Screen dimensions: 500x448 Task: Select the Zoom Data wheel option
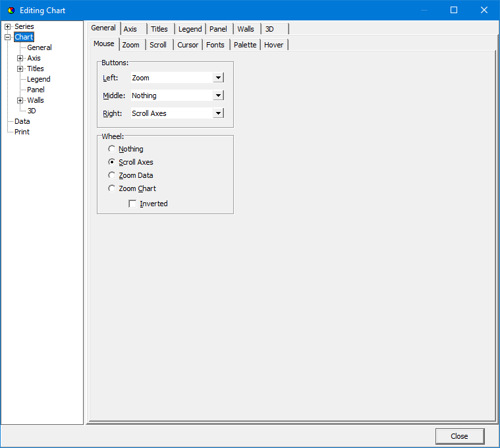pos(112,175)
